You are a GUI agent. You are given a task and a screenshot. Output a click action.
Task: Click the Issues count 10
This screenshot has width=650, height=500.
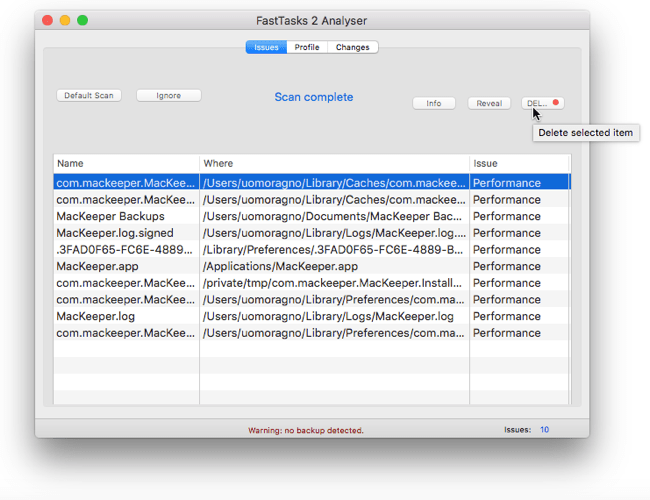click(544, 430)
